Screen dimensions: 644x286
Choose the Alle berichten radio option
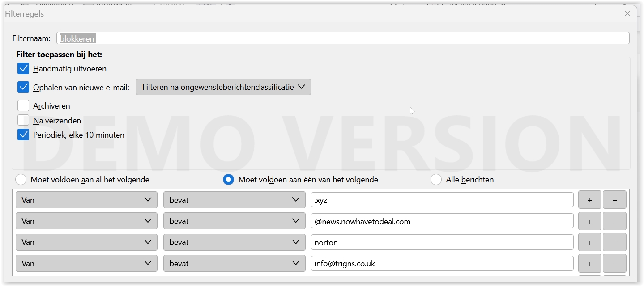(436, 180)
